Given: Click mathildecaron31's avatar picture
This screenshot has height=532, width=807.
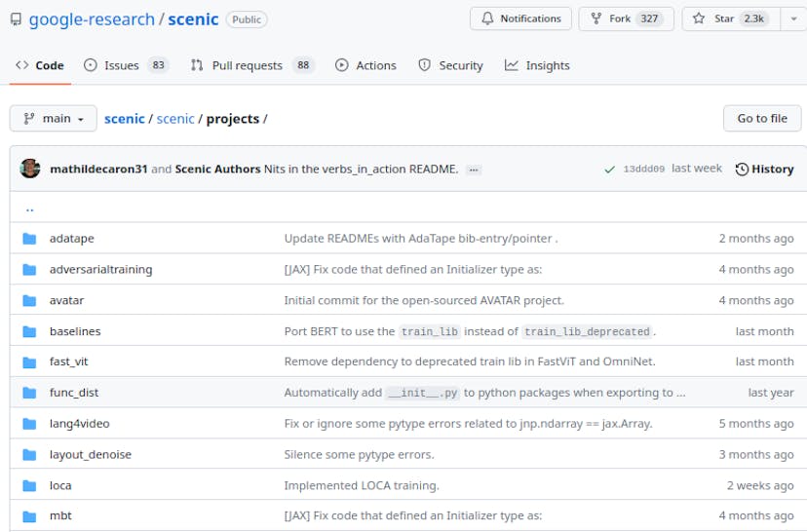Looking at the screenshot, I should (30, 169).
